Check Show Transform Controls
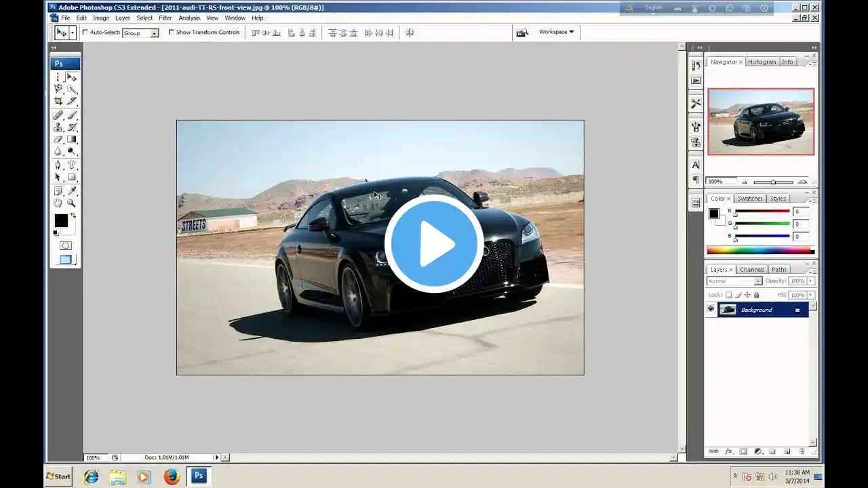868x488 pixels. coord(171,32)
